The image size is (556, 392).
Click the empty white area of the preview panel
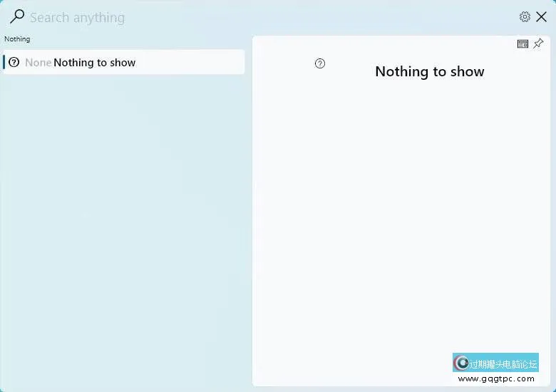pyautogui.click(x=399, y=214)
